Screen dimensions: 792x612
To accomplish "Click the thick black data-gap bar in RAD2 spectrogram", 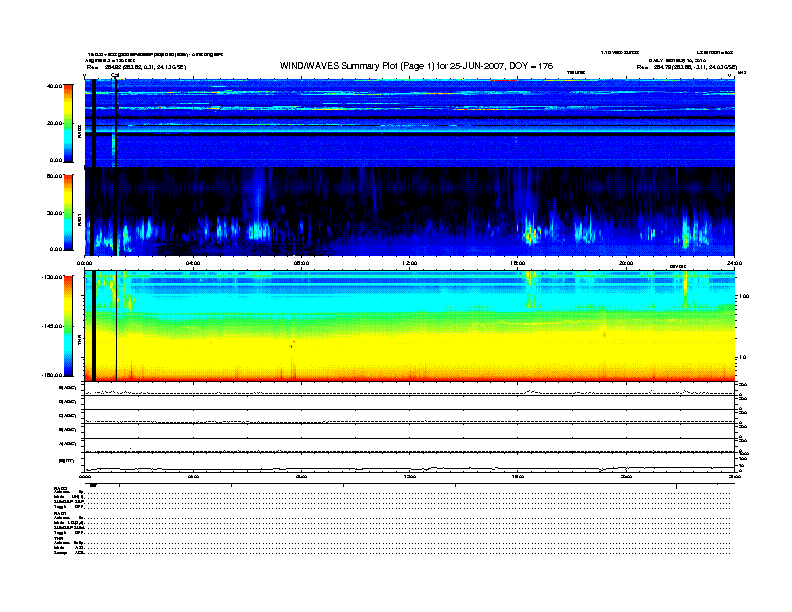I will [x=94, y=123].
